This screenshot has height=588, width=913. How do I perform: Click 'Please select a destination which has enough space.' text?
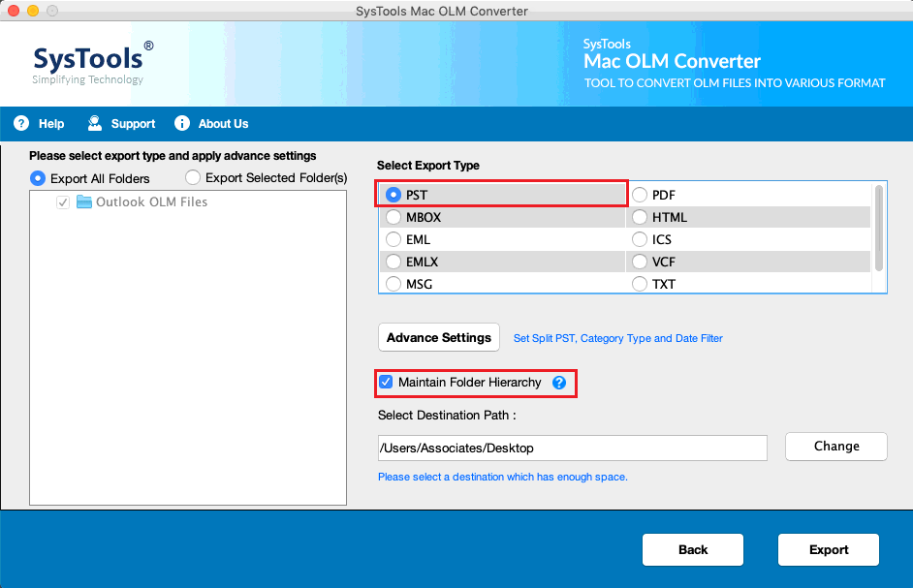502,477
